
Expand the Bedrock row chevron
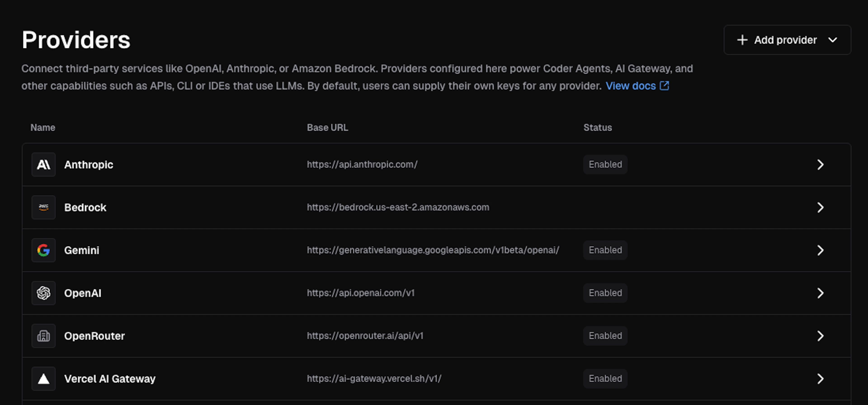(x=821, y=207)
